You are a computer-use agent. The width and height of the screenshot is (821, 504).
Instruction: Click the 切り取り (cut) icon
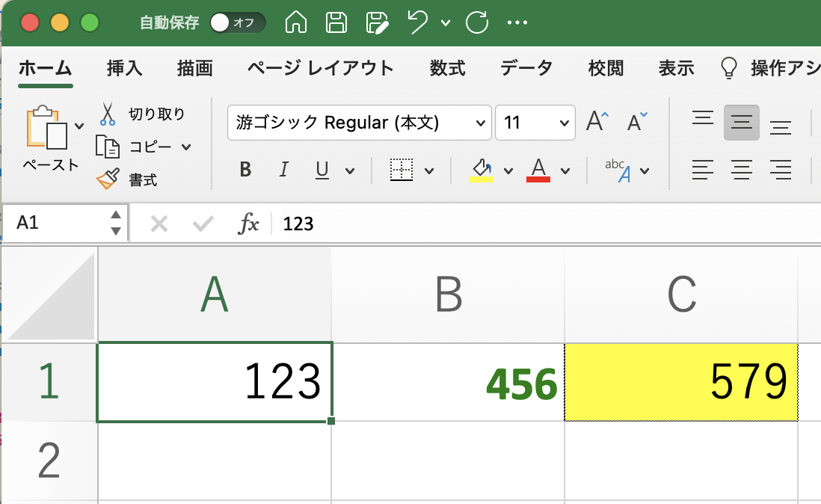(x=107, y=114)
